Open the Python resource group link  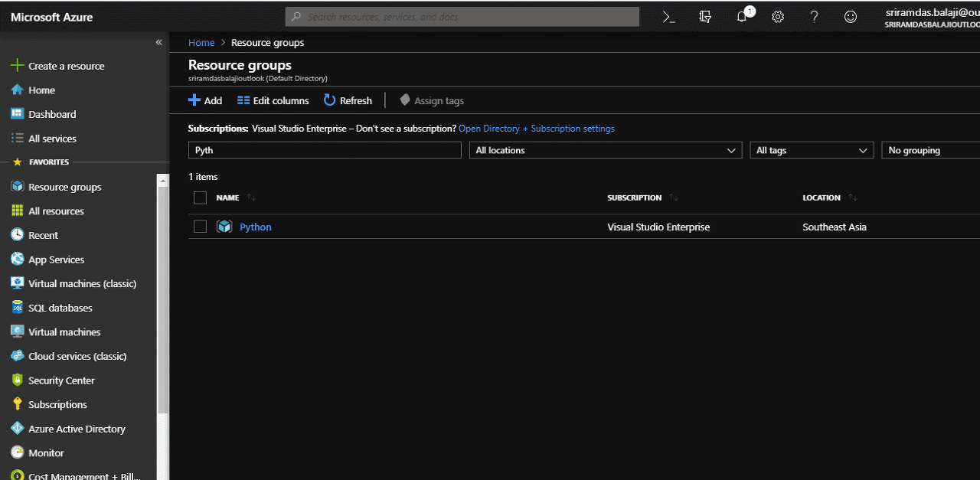click(256, 227)
